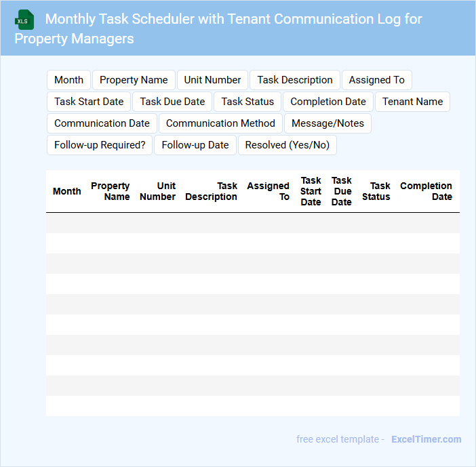
Task: Click the Month tag chip
Action: [x=68, y=80]
